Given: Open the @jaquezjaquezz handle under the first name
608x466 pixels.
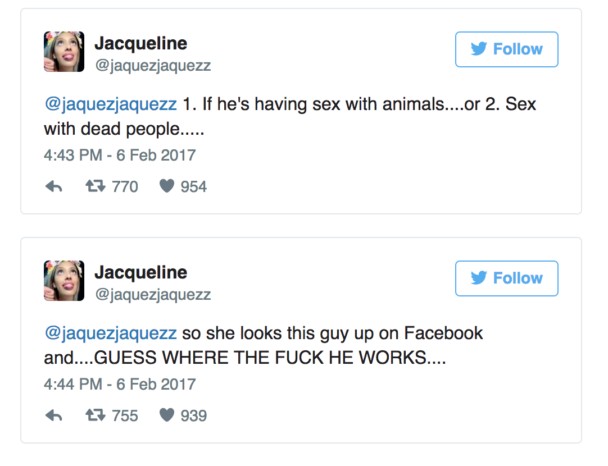Looking at the screenshot, I should pyautogui.click(x=152, y=66).
